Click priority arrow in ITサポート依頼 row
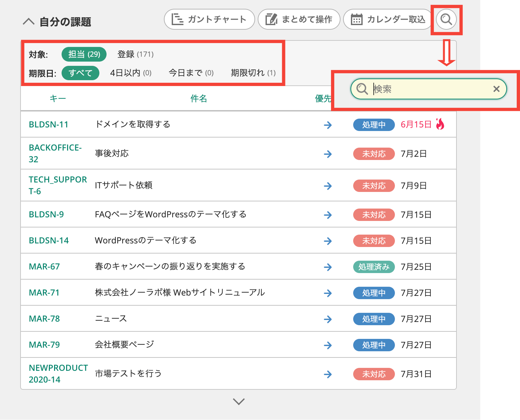 coord(328,186)
